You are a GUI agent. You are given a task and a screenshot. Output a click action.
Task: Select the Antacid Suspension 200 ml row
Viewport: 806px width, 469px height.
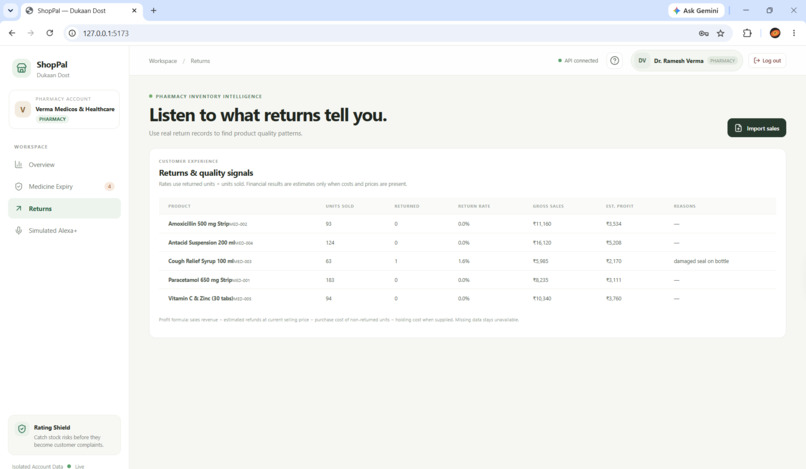tap(467, 242)
